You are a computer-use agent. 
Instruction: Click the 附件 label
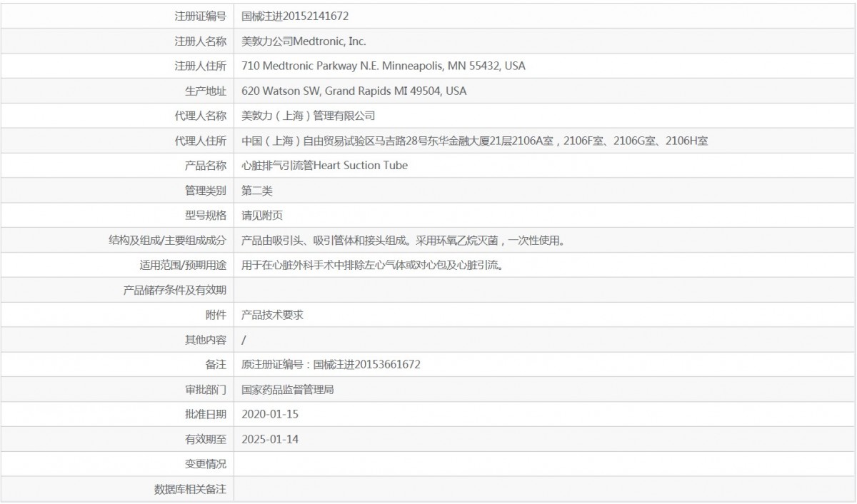[216, 315]
